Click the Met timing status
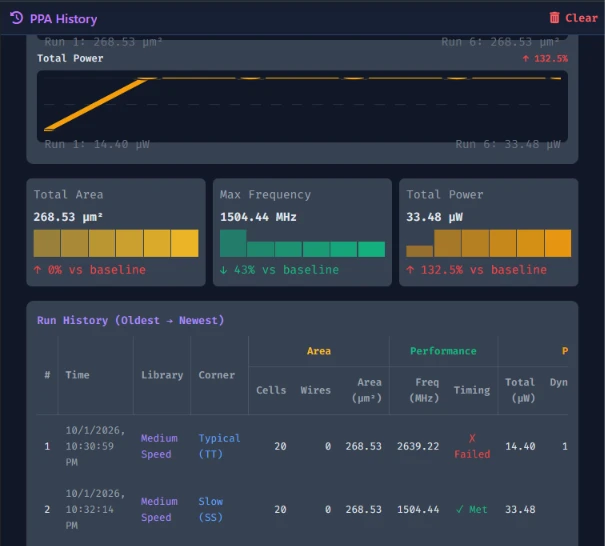Screen dimensions: 605x546 pyautogui.click(x=471, y=510)
